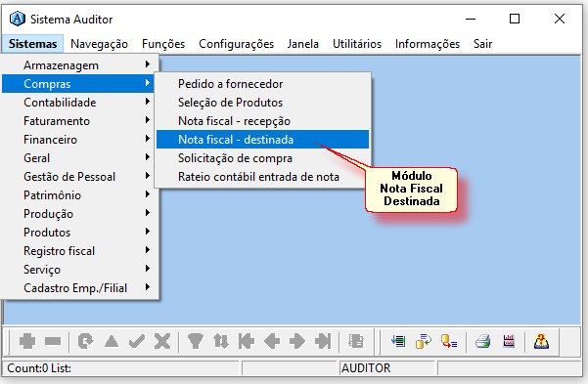588x384 pixels.
Task: Choose Pedido a fornecedor
Action: tap(262, 84)
